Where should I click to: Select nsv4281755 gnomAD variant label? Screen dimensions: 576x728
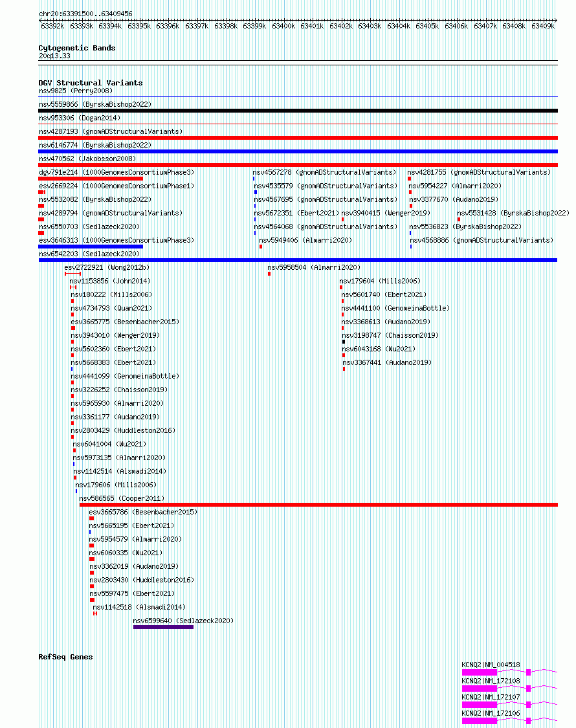point(479,172)
